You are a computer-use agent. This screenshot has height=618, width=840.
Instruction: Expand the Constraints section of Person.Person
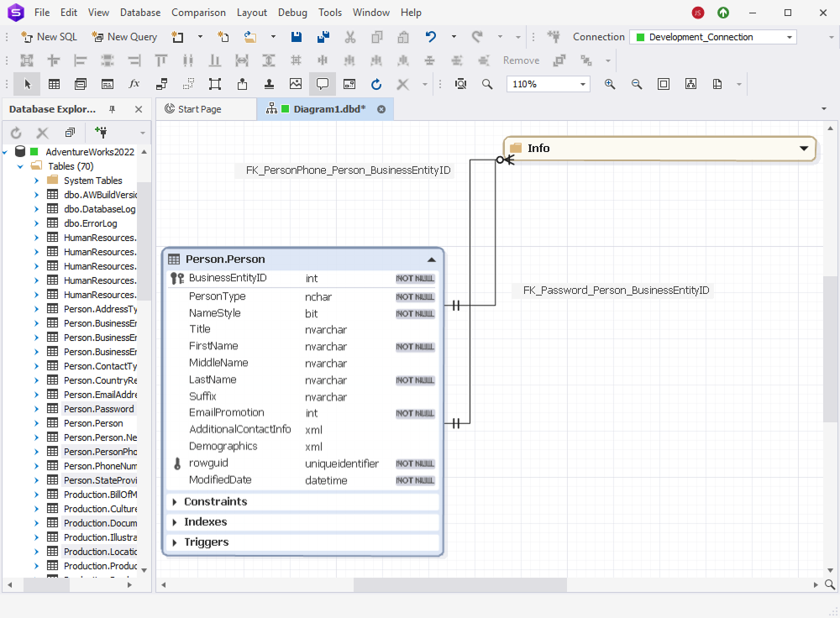pos(174,501)
